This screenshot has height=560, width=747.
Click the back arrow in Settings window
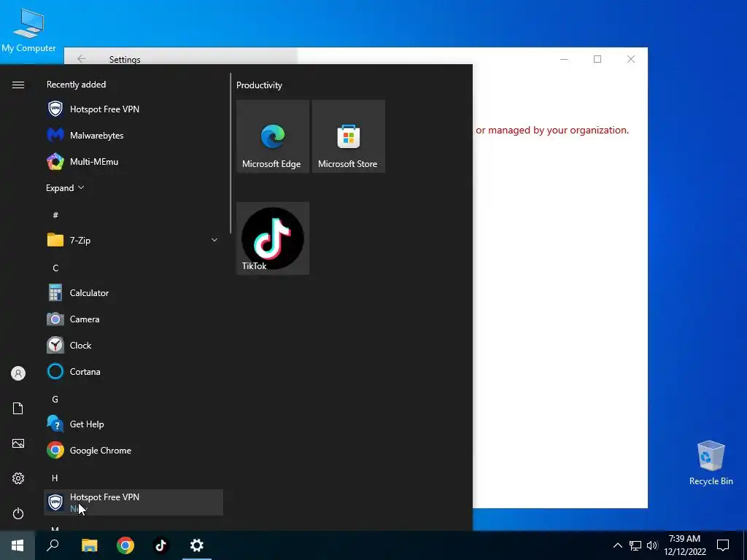(82, 59)
